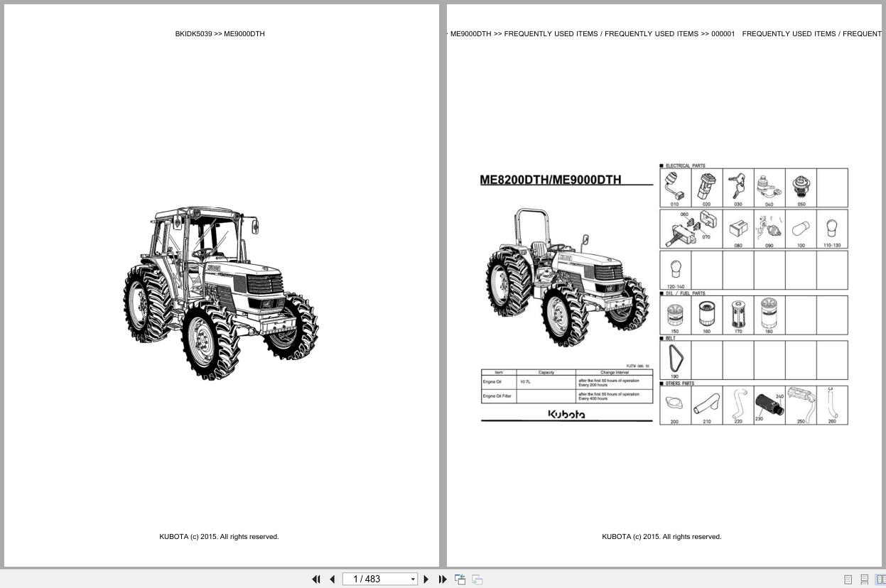This screenshot has width=886, height=588.
Task: Click the 10.7L capacity value
Action: [526, 382]
